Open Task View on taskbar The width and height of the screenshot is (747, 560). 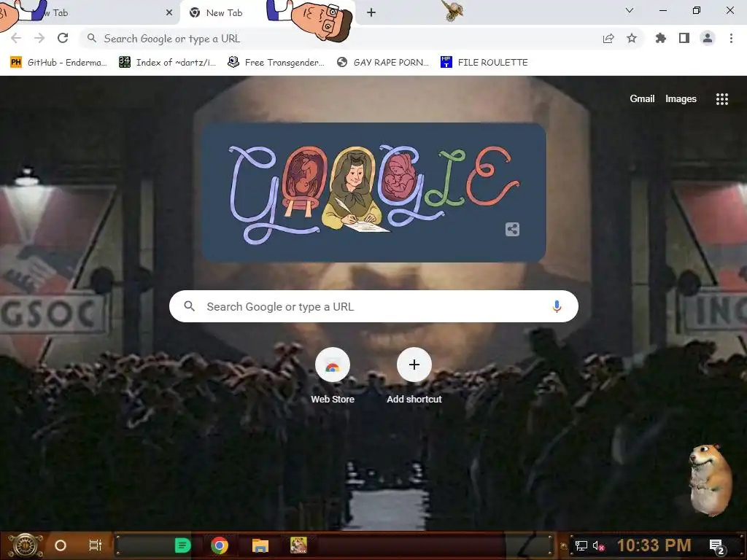tap(96, 545)
